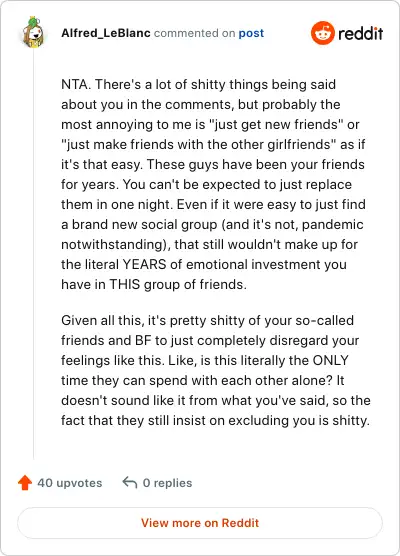The height and width of the screenshot is (556, 400).
Task: Click the orange upvote arrow icon
Action: (x=25, y=483)
